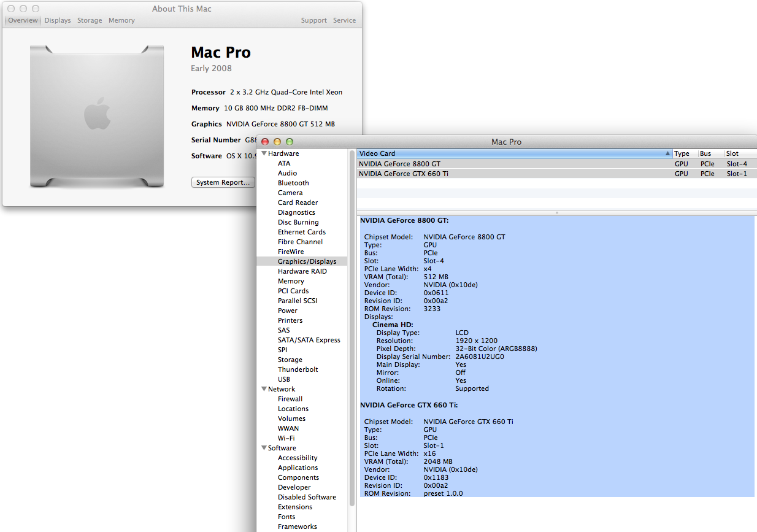757x532 pixels.
Task: Select the NVIDIA GeForce 8800 GT row
Action: click(x=556, y=164)
